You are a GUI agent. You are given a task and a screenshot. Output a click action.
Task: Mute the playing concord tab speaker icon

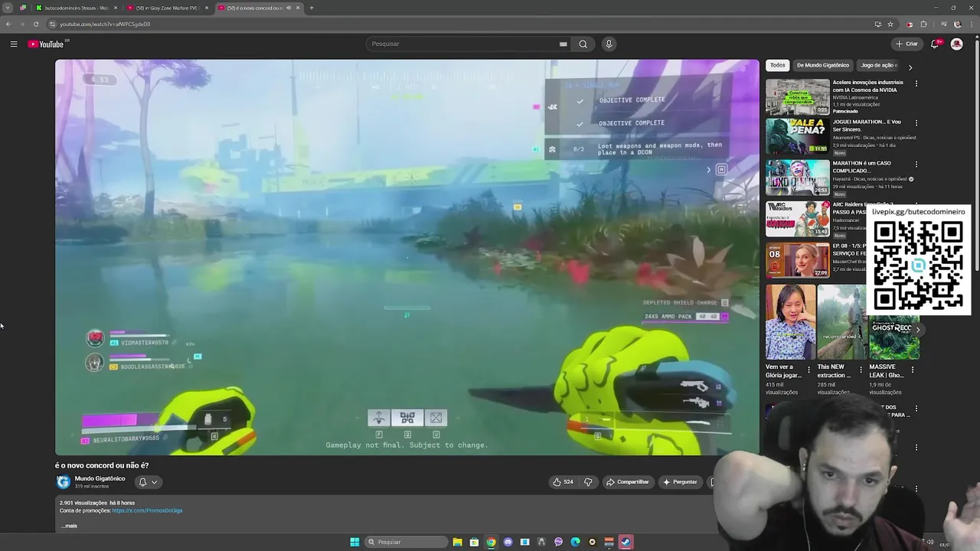click(x=289, y=8)
